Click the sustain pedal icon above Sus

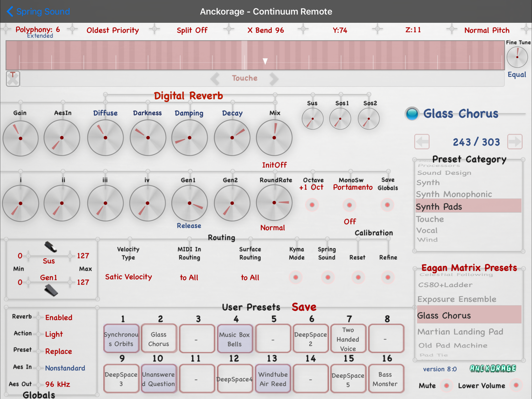coord(50,247)
